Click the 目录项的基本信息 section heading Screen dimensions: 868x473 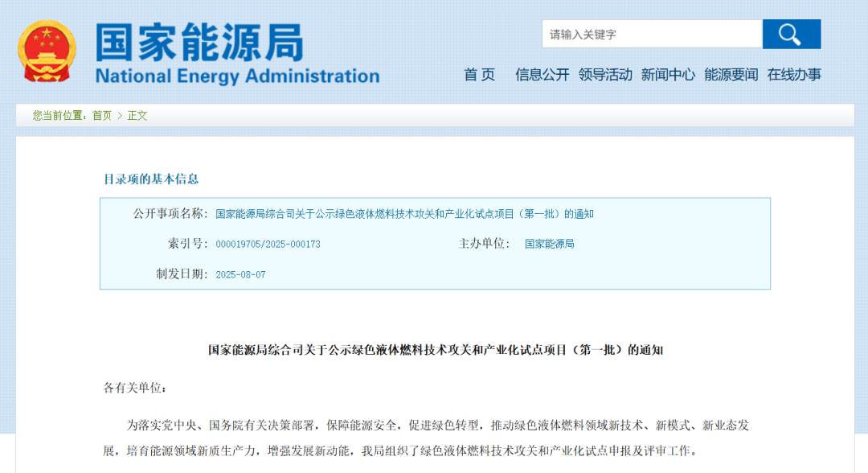(x=151, y=179)
